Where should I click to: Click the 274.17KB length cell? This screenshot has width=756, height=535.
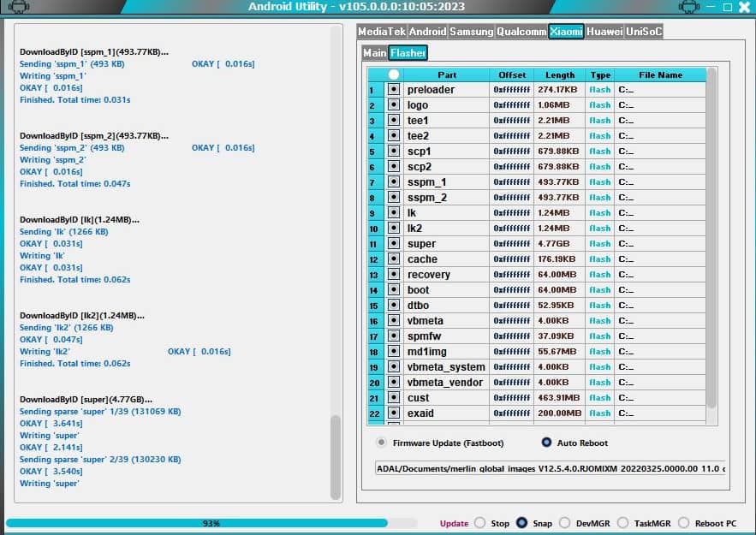tap(558, 90)
